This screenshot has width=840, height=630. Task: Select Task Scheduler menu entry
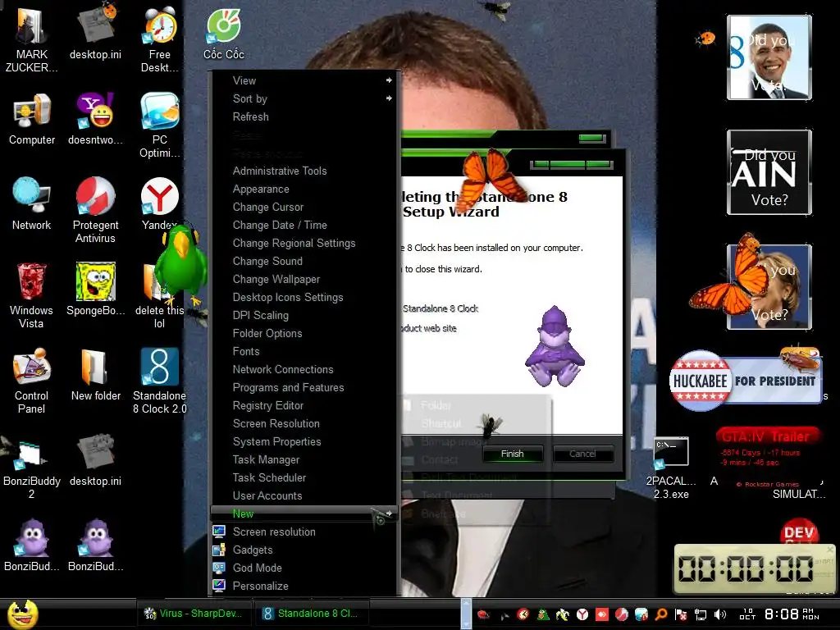[x=304, y=477]
